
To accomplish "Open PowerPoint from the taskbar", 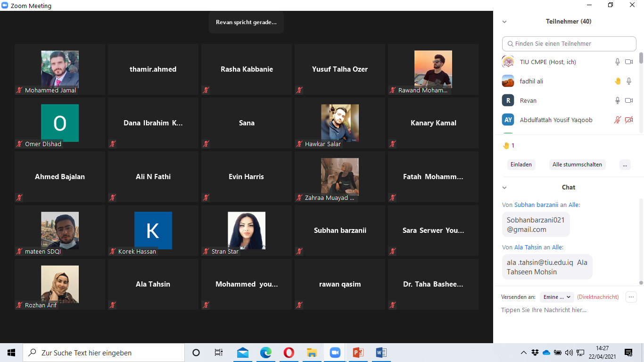I will (358, 353).
